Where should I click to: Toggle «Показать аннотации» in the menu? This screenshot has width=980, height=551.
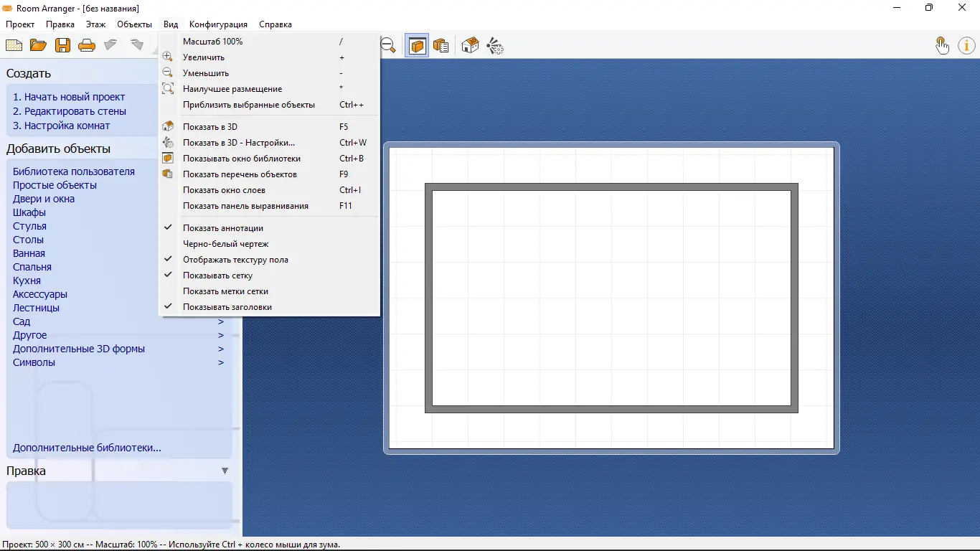pyautogui.click(x=269, y=228)
